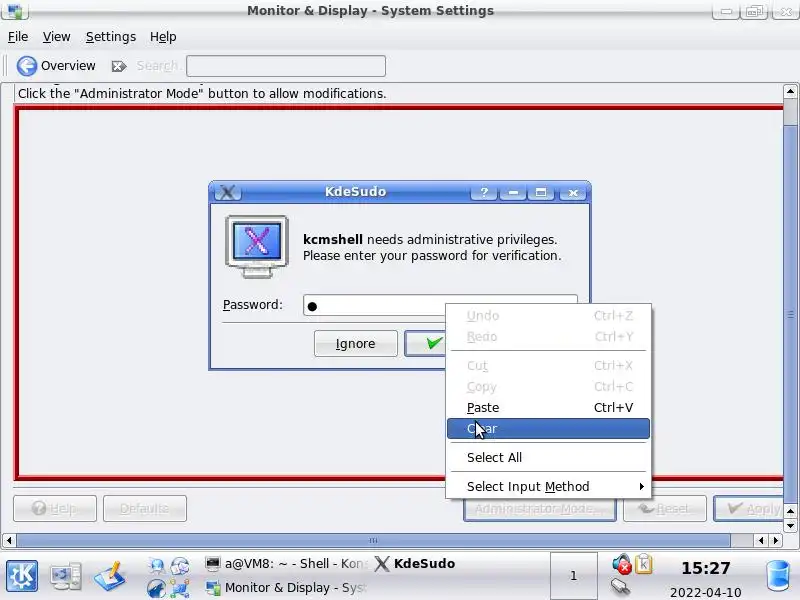The width and height of the screenshot is (800, 600).
Task: Click the horizontal scrollbar blue thumb
Action: [x=373, y=540]
